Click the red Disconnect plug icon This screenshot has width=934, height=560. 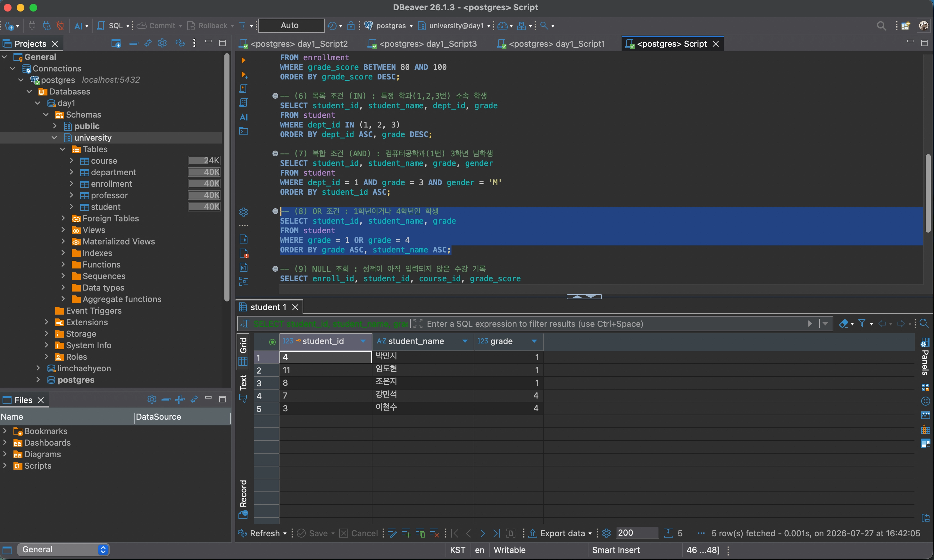60,26
